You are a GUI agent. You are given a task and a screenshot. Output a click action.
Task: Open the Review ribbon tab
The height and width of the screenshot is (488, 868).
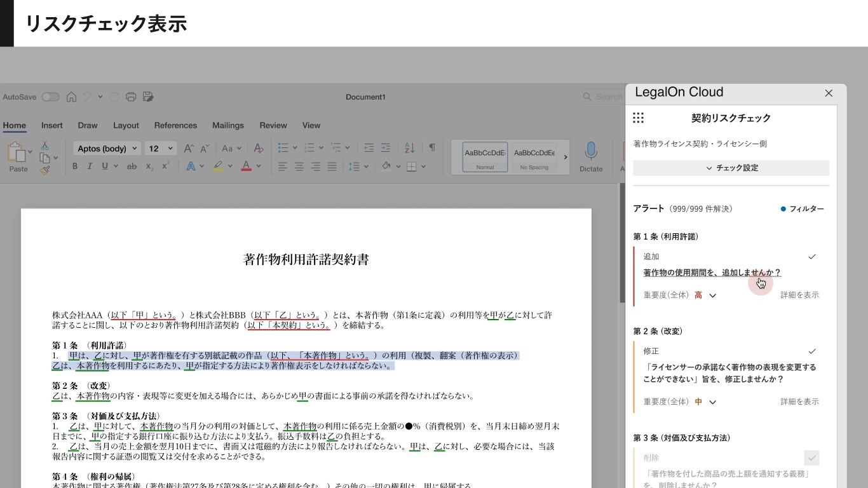click(x=273, y=125)
